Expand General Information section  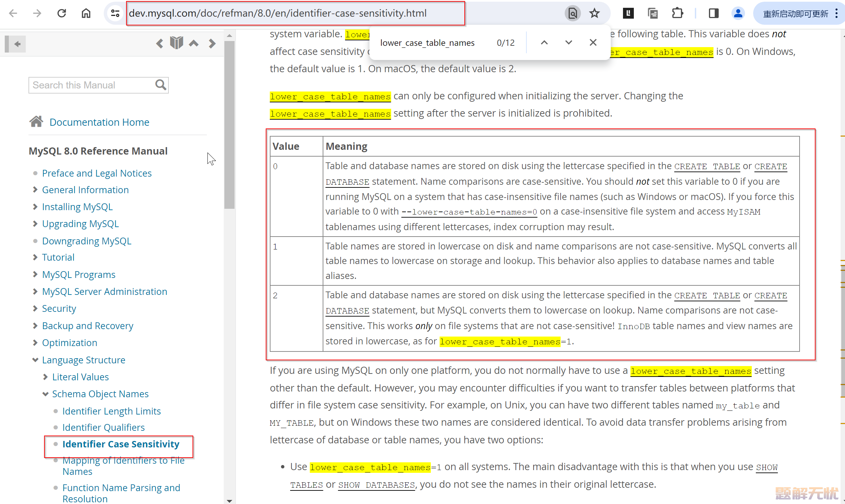click(35, 189)
